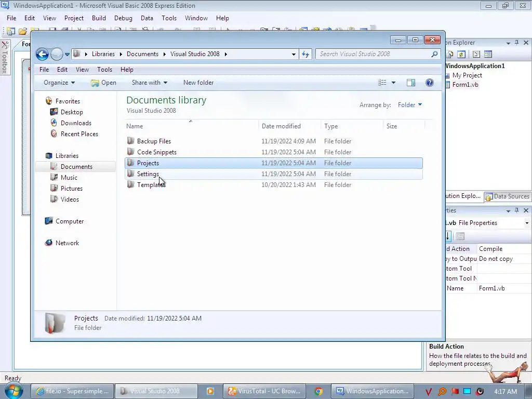The width and height of the screenshot is (532, 399).
Task: Open Recent Places in navigation pane
Action: pos(79,134)
